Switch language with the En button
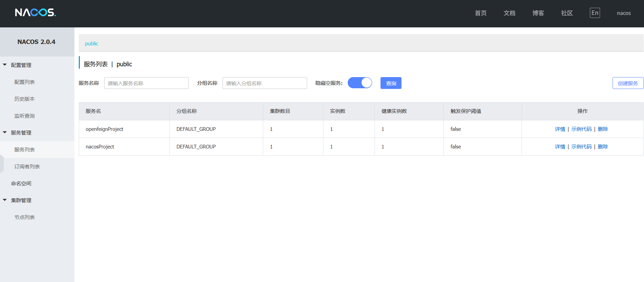644x282 pixels. (595, 13)
